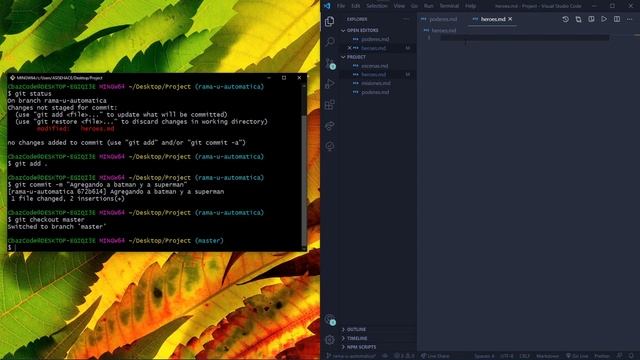The width and height of the screenshot is (640, 360).
Task: Click the git branch indicator in the status bar
Action: (x=351, y=356)
